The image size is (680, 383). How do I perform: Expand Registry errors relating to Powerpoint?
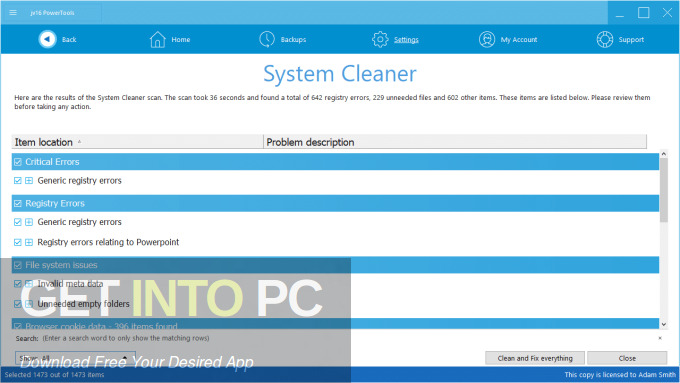pos(29,242)
